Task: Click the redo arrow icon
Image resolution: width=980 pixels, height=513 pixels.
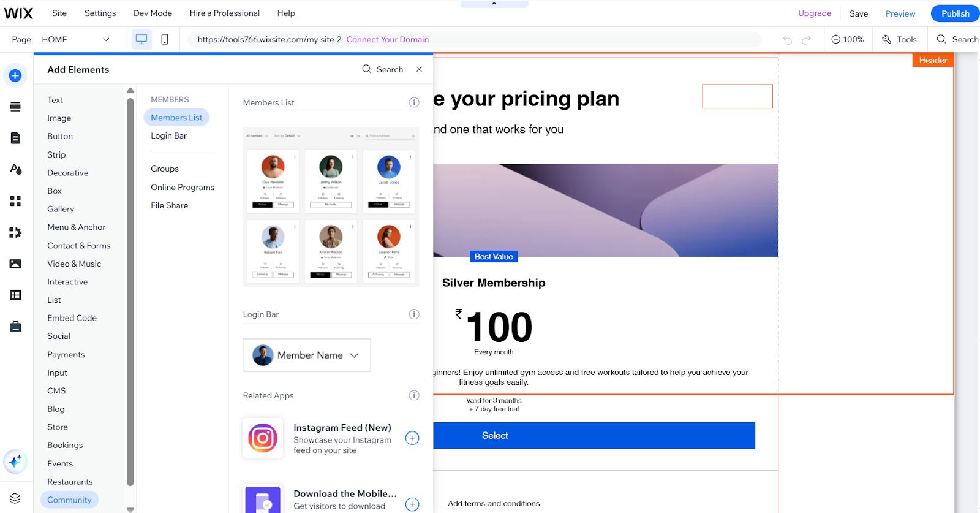Action: coord(806,40)
